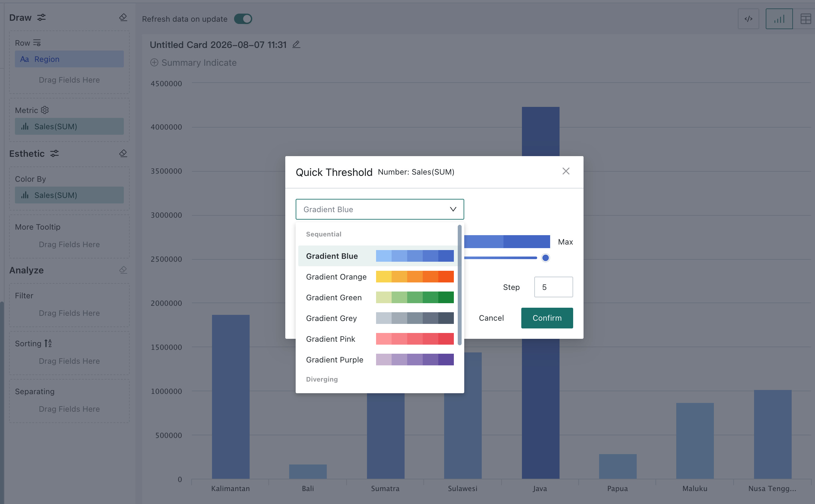Open the code view icon
815x504 pixels.
(748, 19)
